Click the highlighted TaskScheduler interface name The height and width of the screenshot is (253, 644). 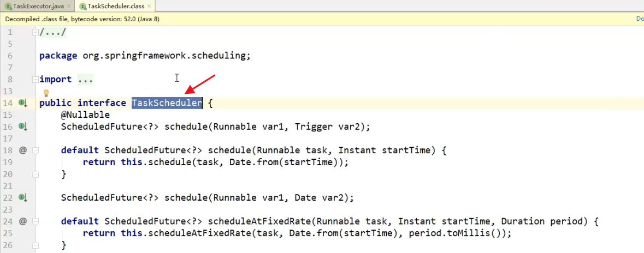[167, 103]
